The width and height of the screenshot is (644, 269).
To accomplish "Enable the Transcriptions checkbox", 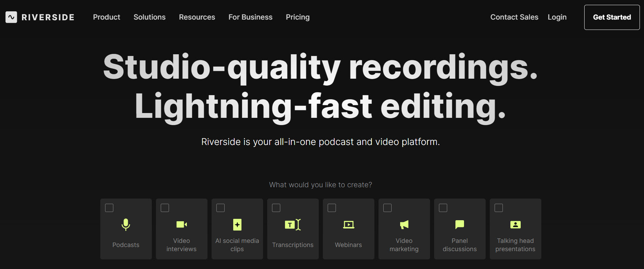I will click(x=276, y=208).
